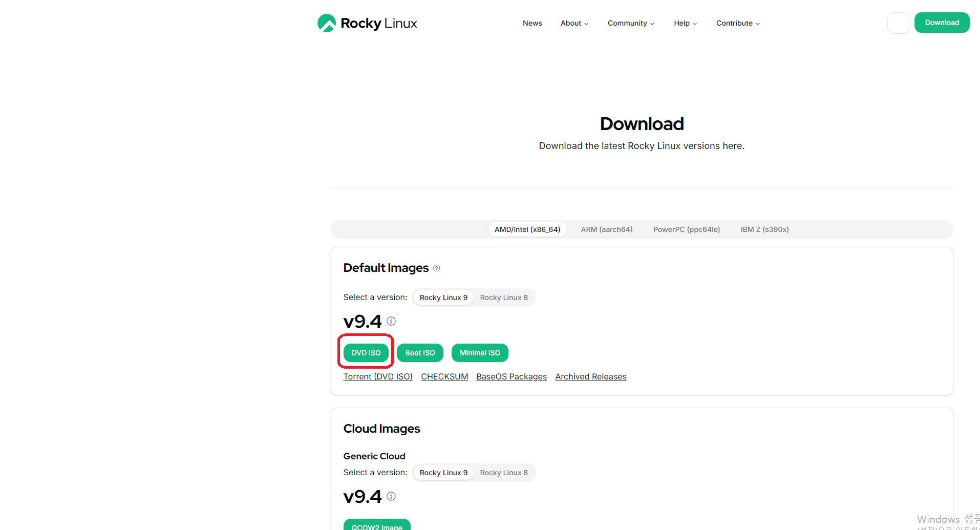
Task: Switch to the IBM Z (s390x) tab
Action: click(x=764, y=229)
